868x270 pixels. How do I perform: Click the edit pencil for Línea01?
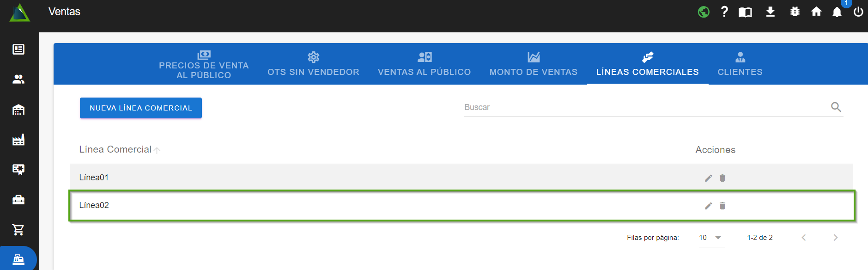[708, 178]
